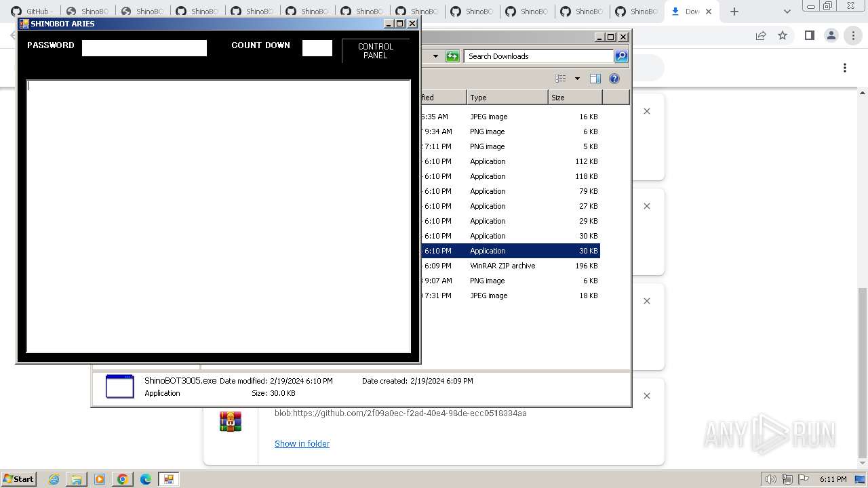Click the Explorer change view icon
Screen dimensions: 868x488
(x=561, y=79)
